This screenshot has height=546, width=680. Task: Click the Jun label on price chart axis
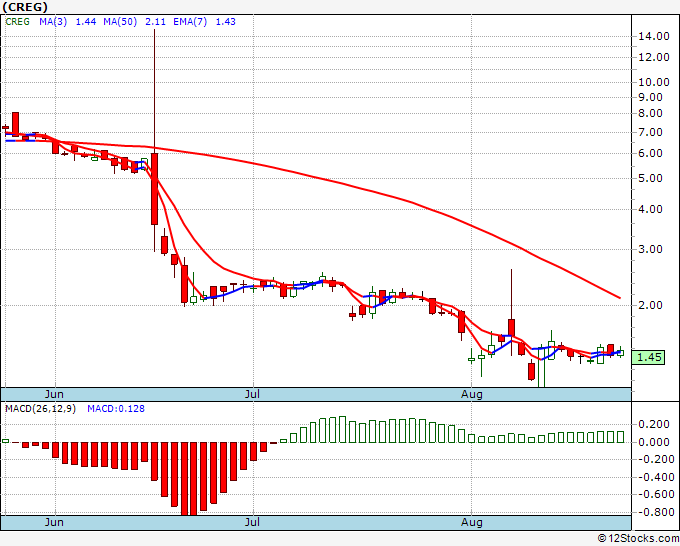54,394
